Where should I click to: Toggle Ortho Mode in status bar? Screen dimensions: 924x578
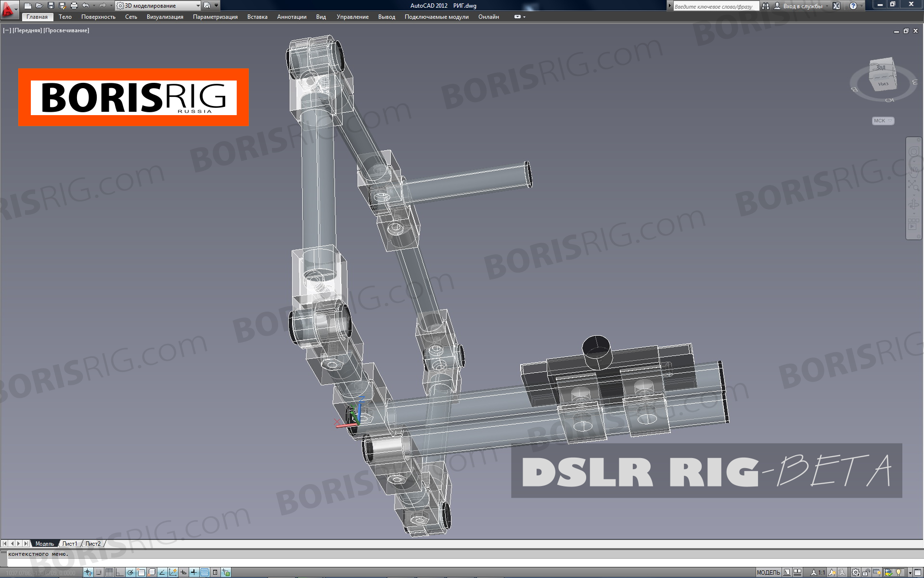[119, 572]
